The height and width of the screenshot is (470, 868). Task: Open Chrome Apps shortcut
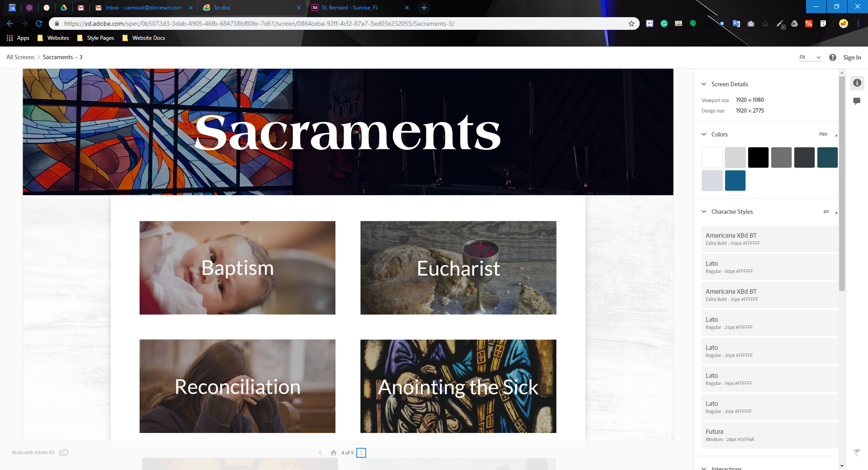click(18, 38)
